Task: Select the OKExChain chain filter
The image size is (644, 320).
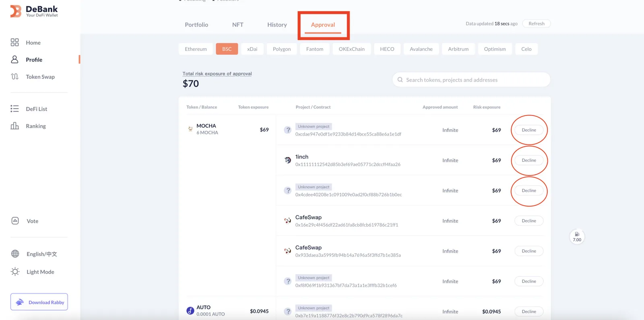Action: coord(352,49)
